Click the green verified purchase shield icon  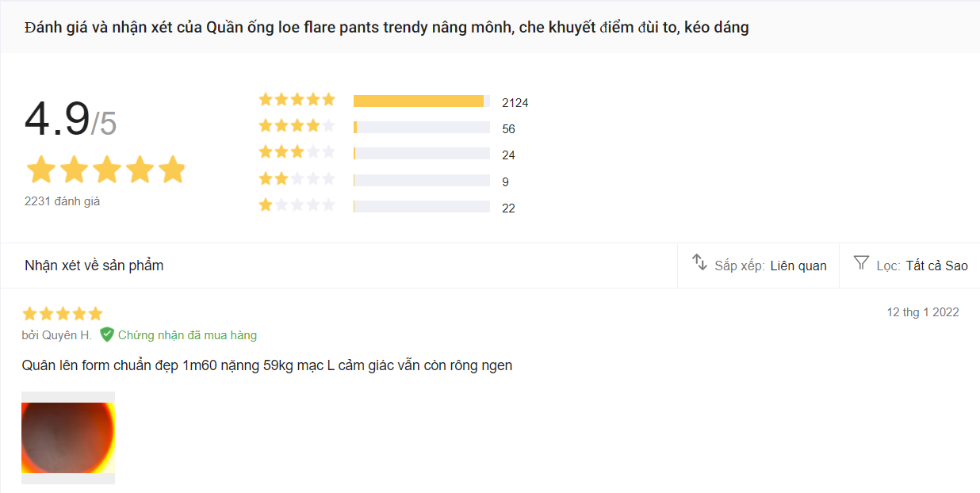tap(107, 334)
